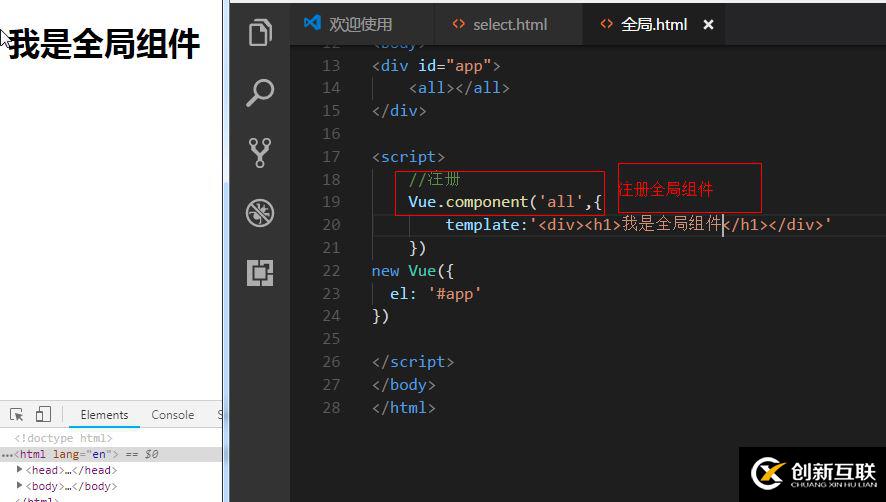Select the <!doctype html> line

63,438
